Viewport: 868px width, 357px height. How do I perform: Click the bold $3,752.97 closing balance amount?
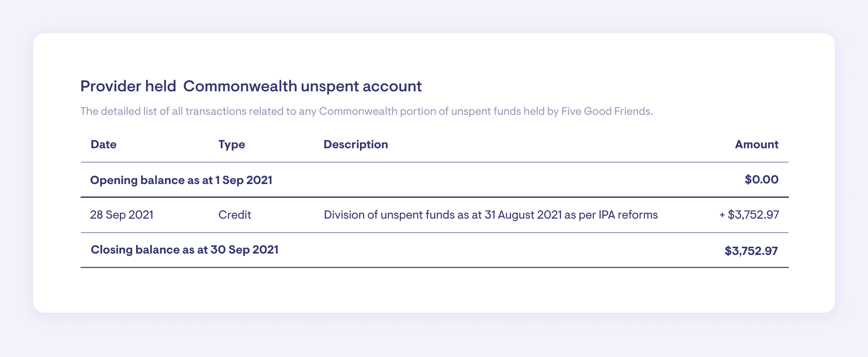click(x=751, y=251)
